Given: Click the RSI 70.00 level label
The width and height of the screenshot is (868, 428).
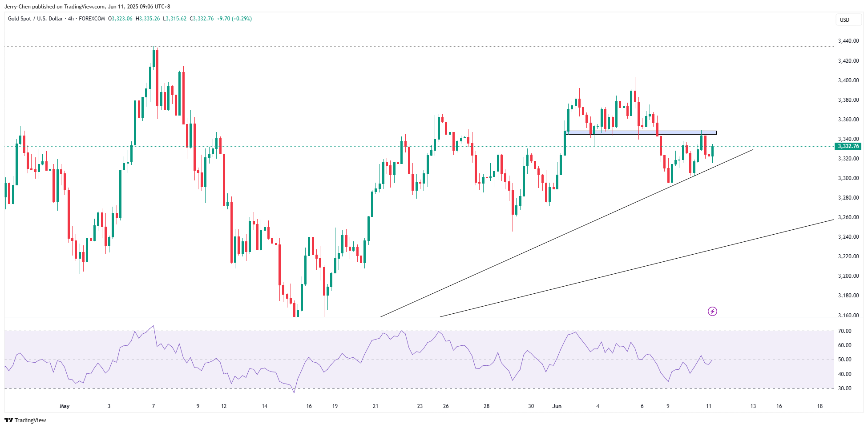Looking at the screenshot, I should tap(844, 331).
